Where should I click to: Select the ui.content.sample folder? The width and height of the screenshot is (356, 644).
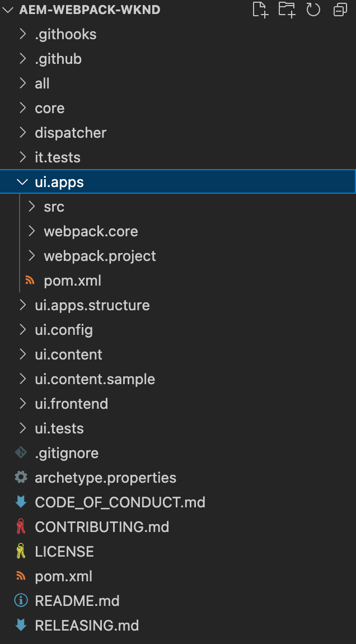[x=95, y=379]
